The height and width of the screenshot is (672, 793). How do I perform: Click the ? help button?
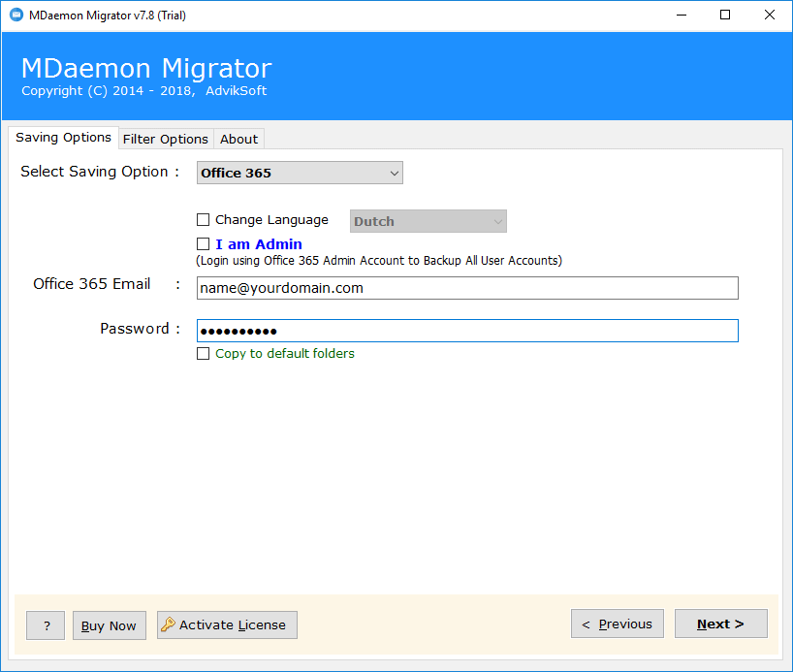click(x=45, y=624)
